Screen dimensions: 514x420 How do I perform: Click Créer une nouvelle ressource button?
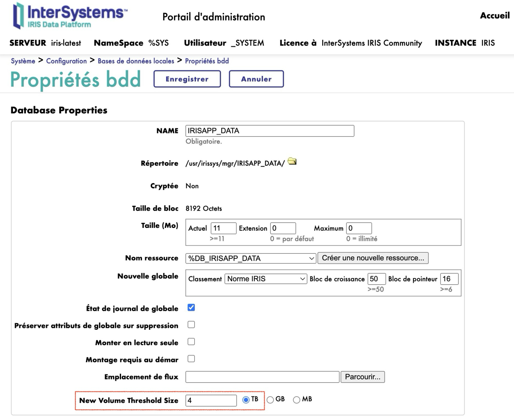pos(373,258)
